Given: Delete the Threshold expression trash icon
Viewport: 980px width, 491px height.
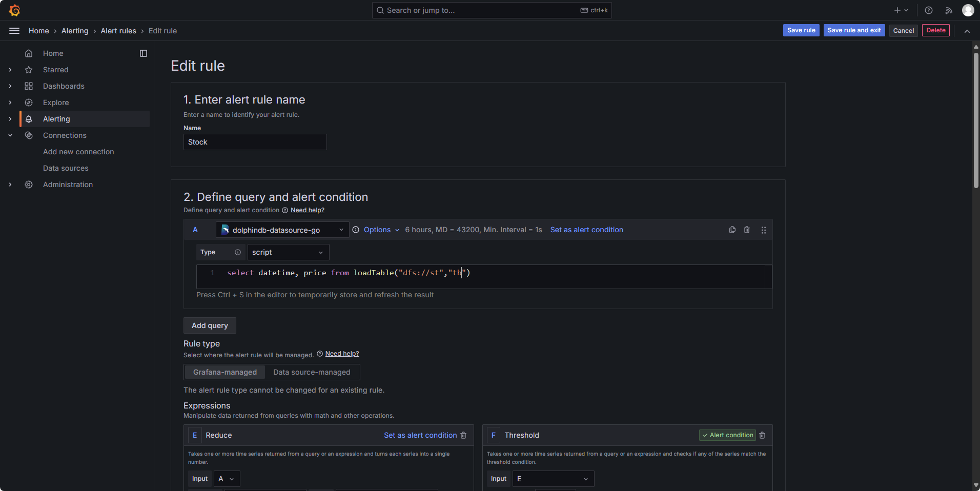Looking at the screenshot, I should pyautogui.click(x=762, y=435).
